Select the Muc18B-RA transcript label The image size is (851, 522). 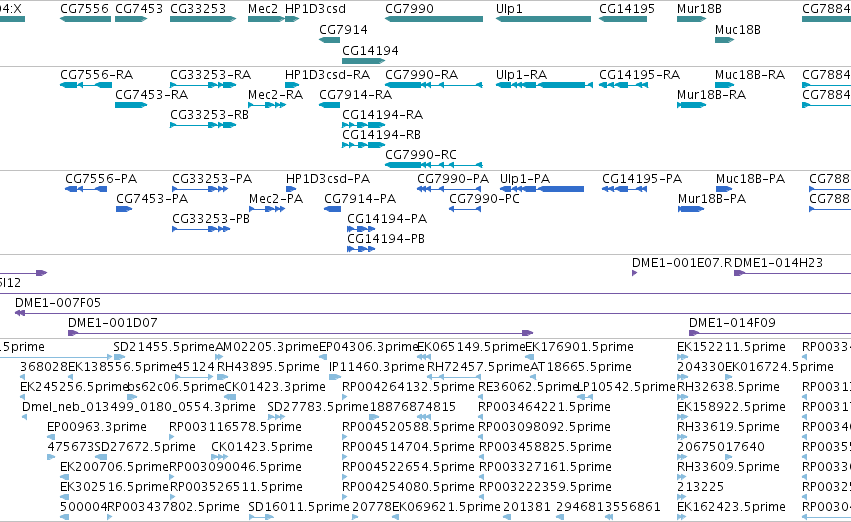point(750,74)
